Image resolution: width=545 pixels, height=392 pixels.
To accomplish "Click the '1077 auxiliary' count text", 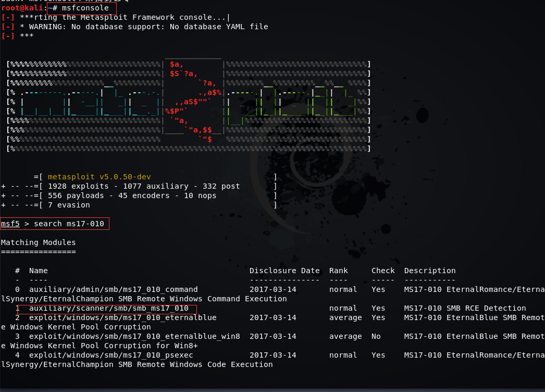I will coord(155,186).
